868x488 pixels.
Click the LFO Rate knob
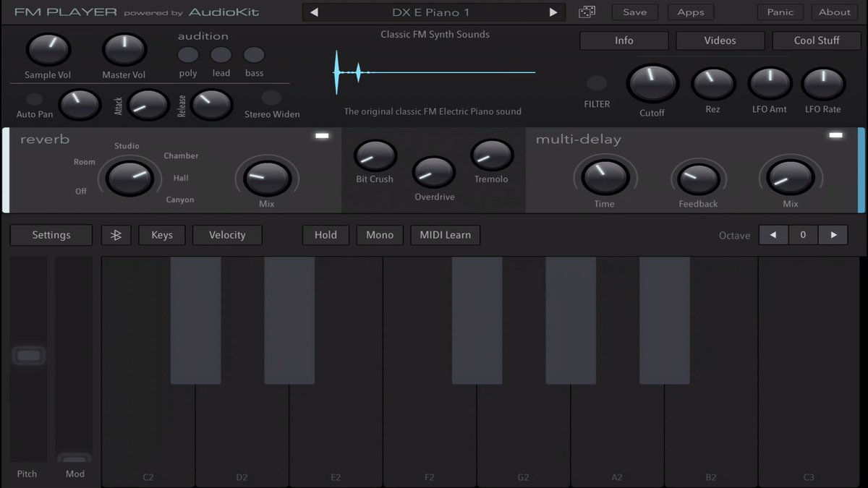(x=823, y=84)
